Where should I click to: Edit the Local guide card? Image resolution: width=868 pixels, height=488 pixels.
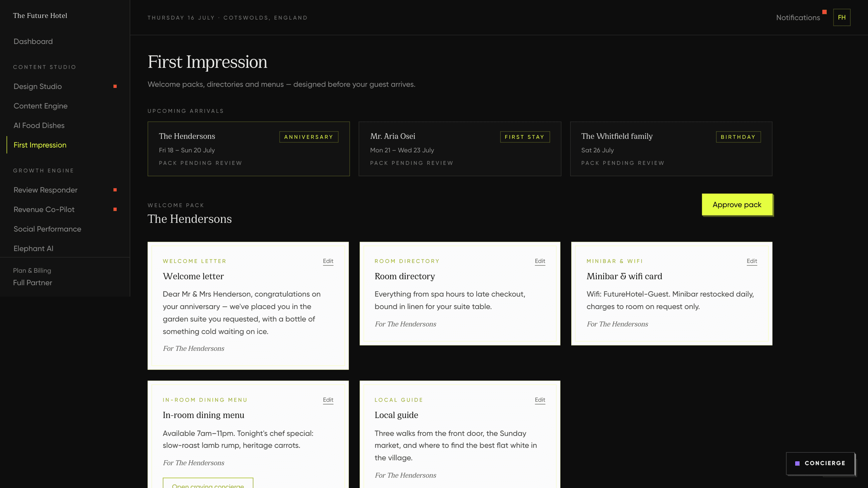pos(540,400)
